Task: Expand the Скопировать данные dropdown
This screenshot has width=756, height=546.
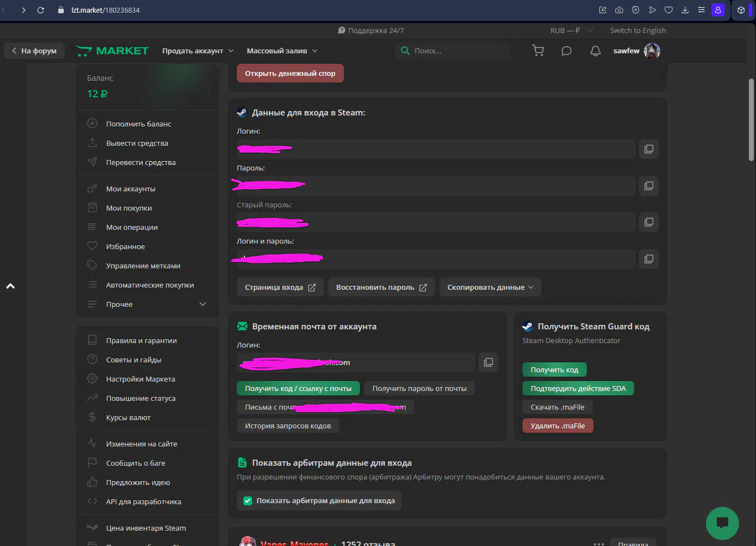Action: (x=490, y=287)
